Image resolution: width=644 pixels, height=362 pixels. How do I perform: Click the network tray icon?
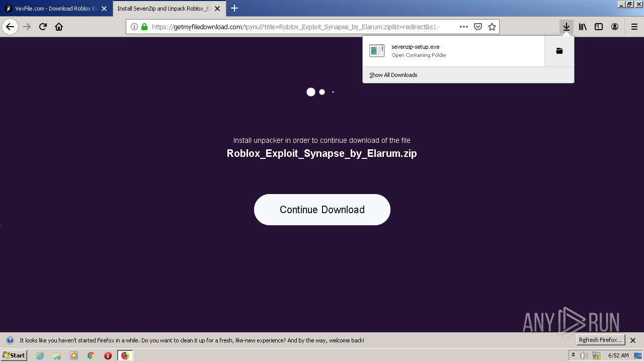(596, 355)
